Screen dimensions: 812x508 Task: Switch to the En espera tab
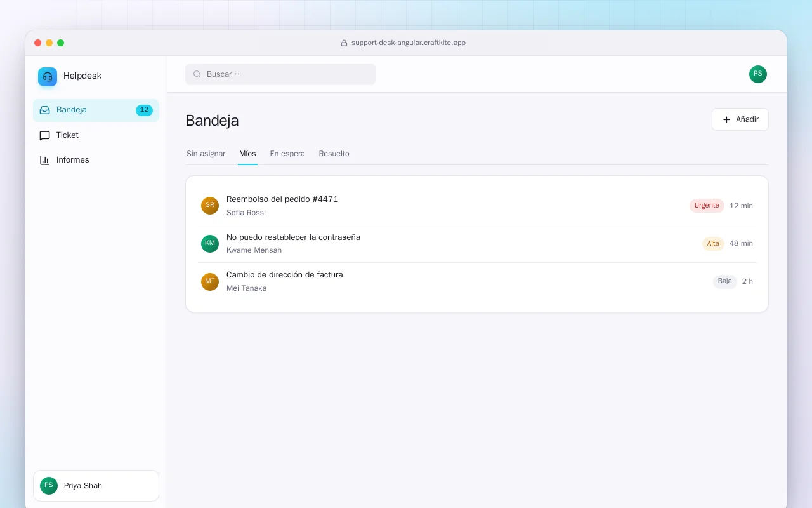coord(287,154)
